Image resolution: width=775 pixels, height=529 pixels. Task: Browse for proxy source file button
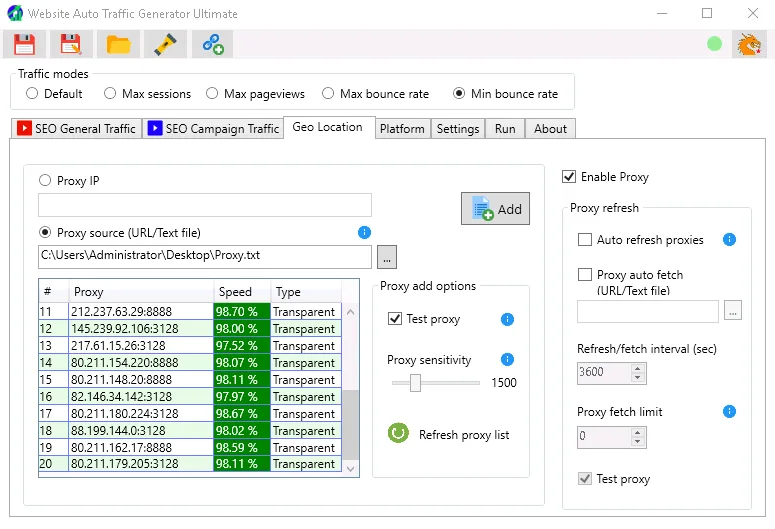[387, 257]
